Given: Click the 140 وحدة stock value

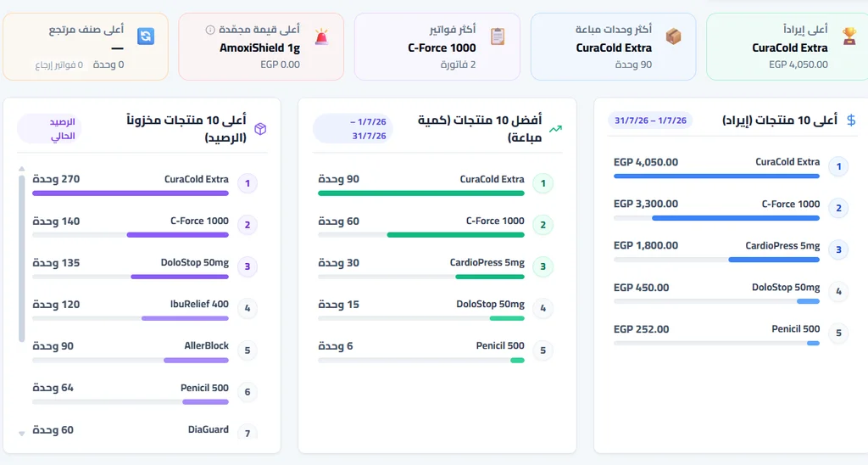Looking at the screenshot, I should point(56,221).
